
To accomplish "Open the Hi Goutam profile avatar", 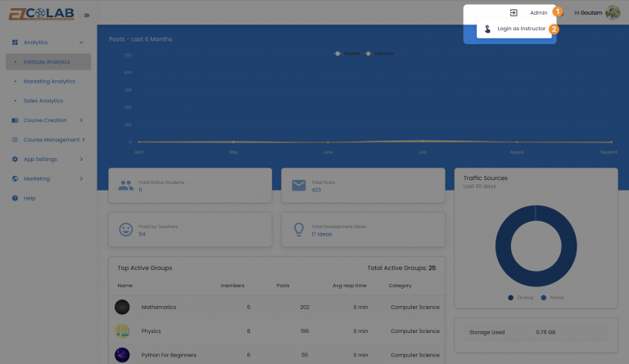I will [x=613, y=13].
